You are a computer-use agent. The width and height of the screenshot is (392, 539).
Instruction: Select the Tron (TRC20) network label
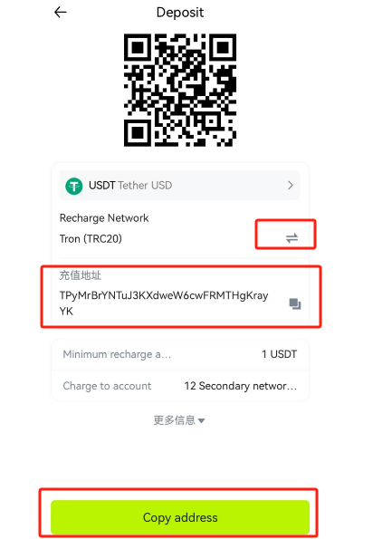(91, 238)
